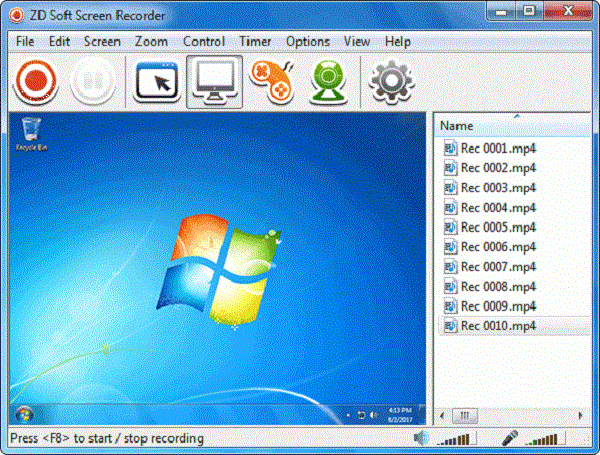The image size is (600, 455).
Task: Maximize the ZD Soft Screen Recorder window
Action: pyautogui.click(x=529, y=11)
